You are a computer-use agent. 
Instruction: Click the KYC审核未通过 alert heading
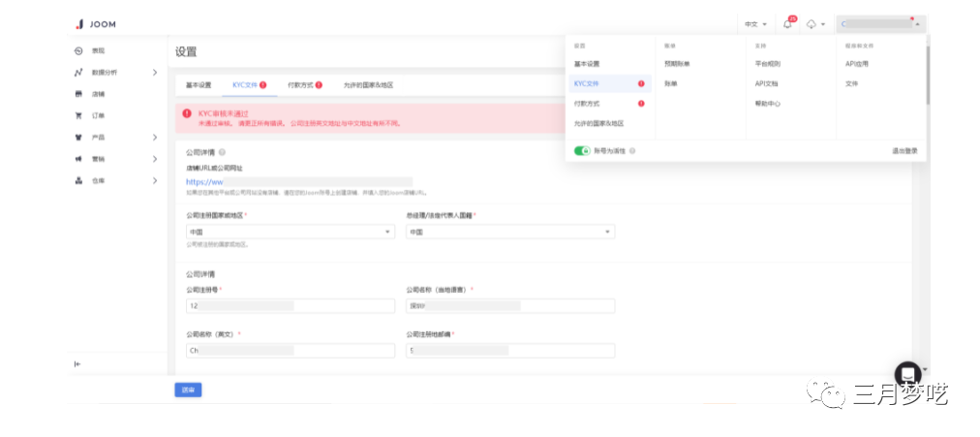tap(223, 113)
